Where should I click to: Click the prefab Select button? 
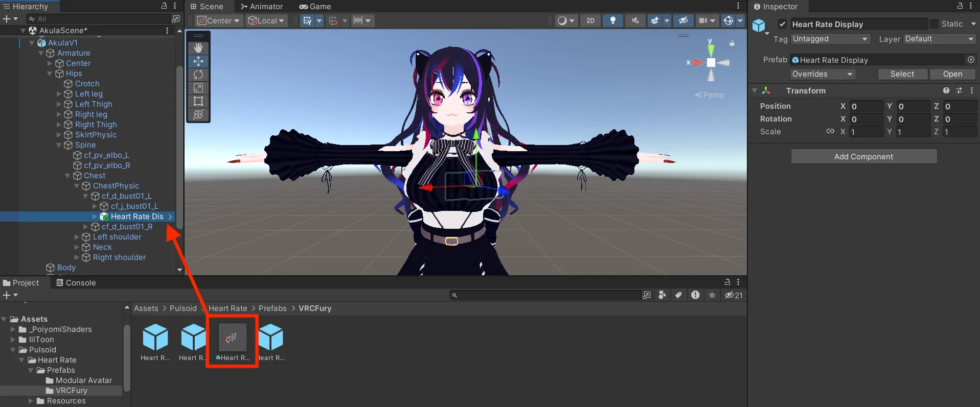click(902, 74)
